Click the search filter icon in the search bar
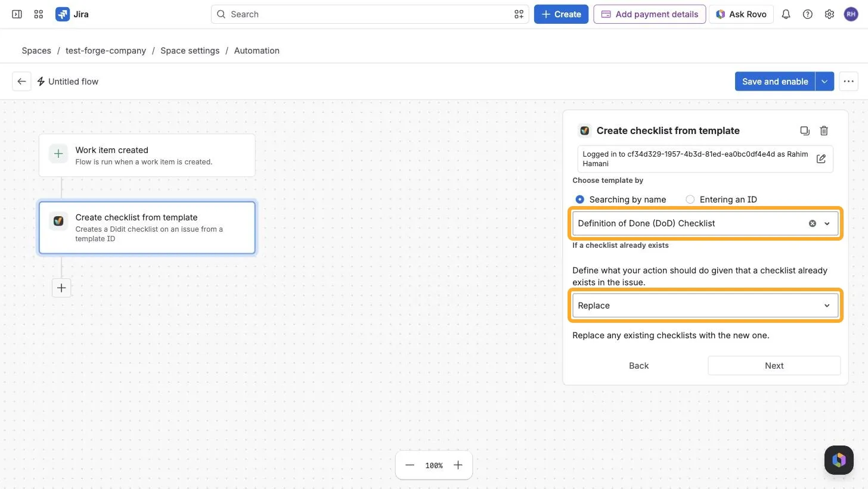The image size is (868, 489). click(x=519, y=14)
